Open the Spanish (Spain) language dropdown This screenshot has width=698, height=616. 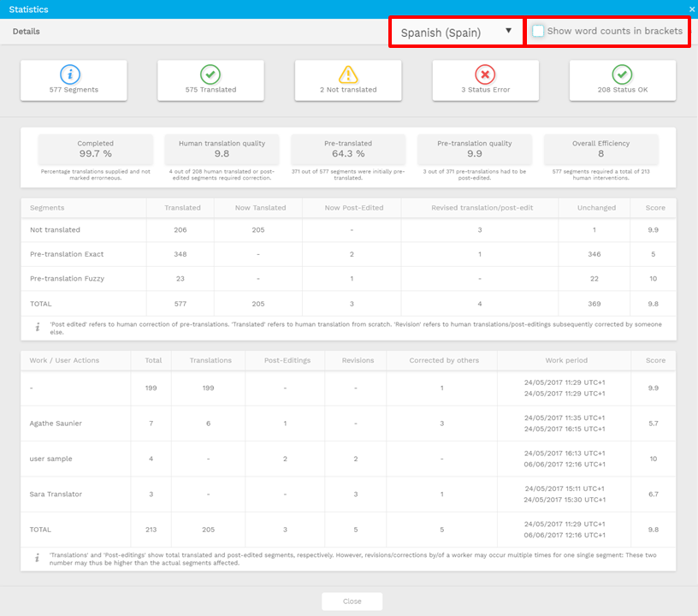coord(456,33)
